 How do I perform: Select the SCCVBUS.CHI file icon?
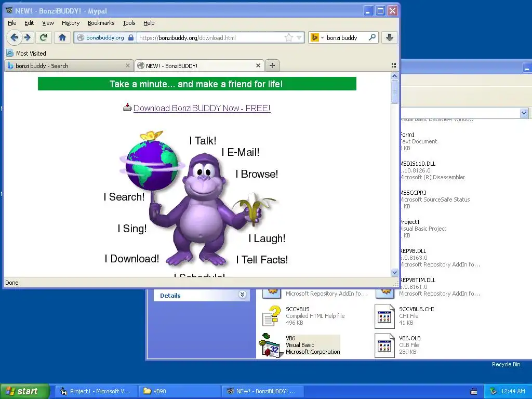point(385,316)
